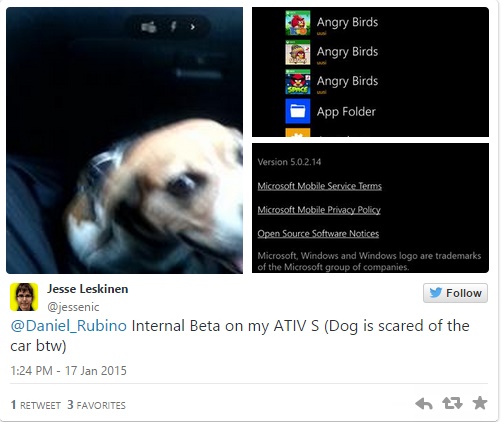Retweet using the retweet arrows icon
This screenshot has height=422, width=501.
pyautogui.click(x=452, y=403)
